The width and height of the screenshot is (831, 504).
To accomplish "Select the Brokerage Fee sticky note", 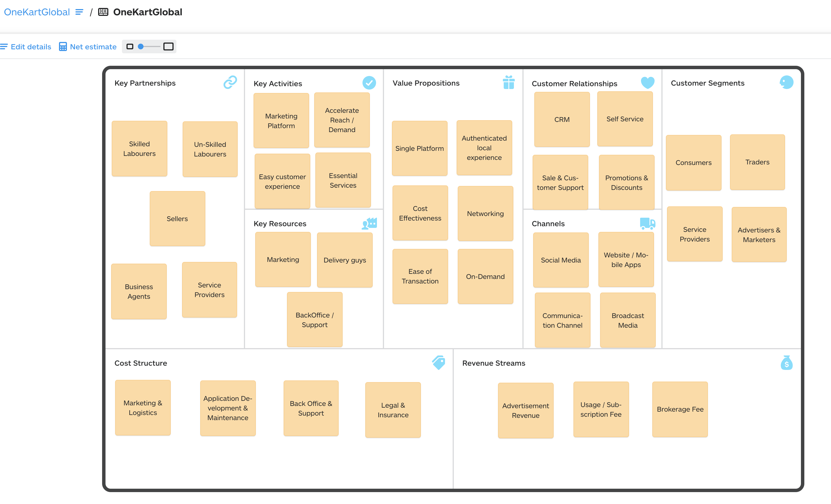I will 680,409.
